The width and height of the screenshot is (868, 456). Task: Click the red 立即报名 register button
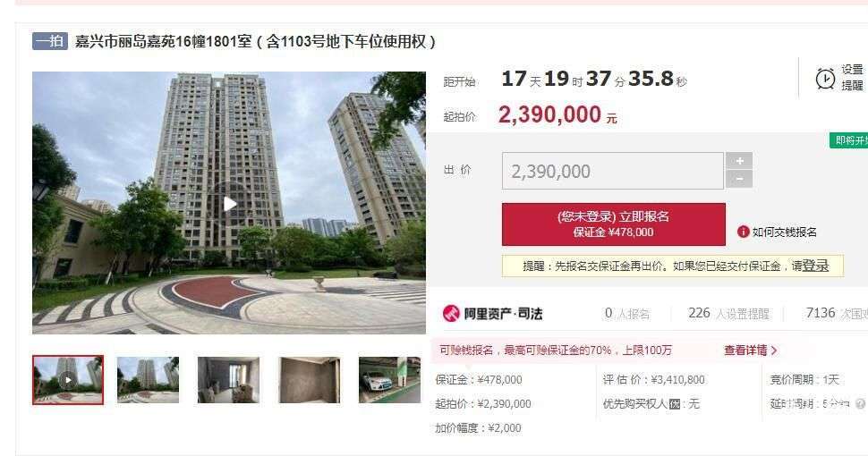click(x=613, y=224)
